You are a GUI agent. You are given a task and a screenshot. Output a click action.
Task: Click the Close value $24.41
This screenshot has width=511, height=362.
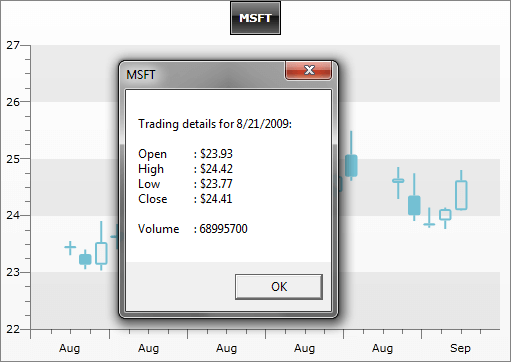tap(216, 199)
